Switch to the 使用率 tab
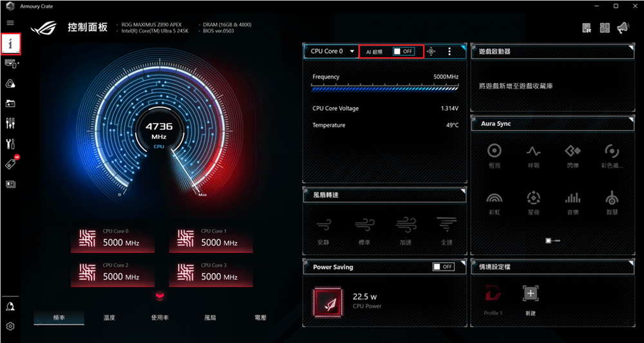644x343 pixels. pos(160,318)
